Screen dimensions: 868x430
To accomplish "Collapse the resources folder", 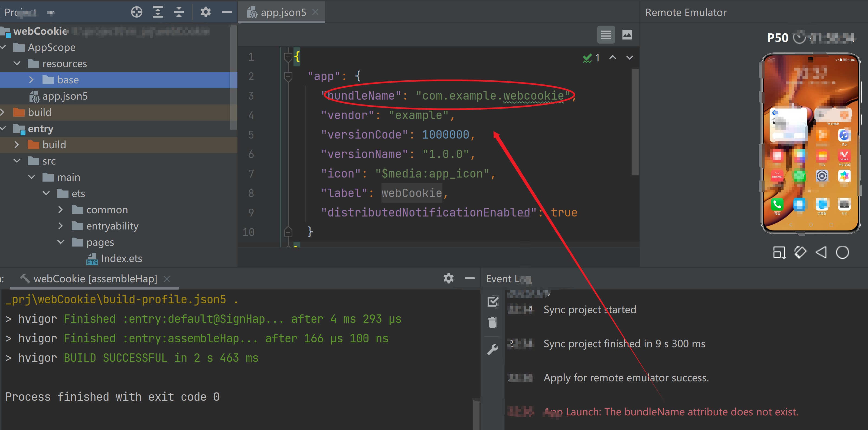I will 17,63.
